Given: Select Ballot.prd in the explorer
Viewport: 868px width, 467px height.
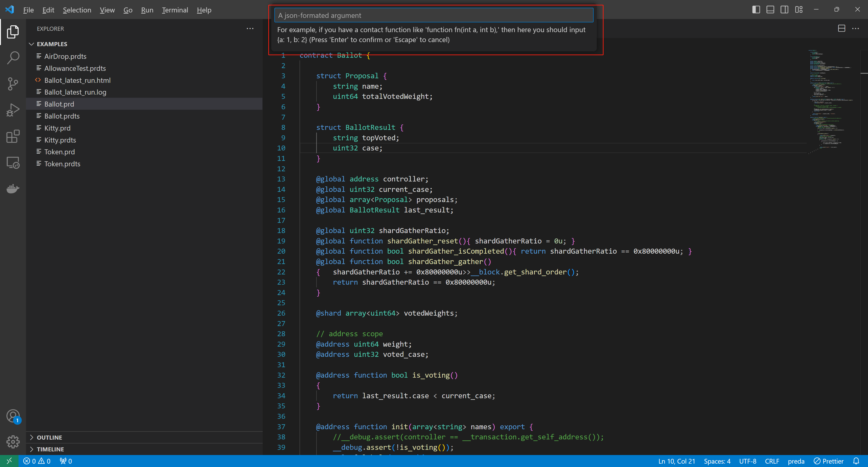Looking at the screenshot, I should [x=144, y=104].
